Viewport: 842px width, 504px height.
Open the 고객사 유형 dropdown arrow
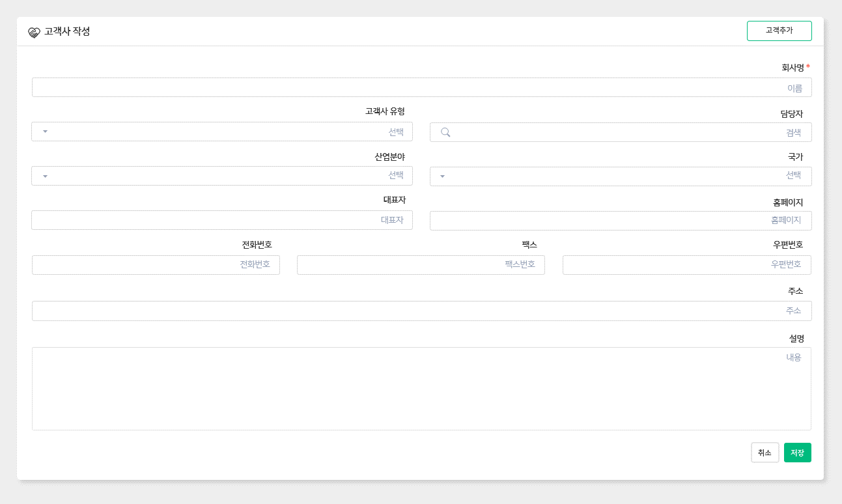click(x=45, y=132)
